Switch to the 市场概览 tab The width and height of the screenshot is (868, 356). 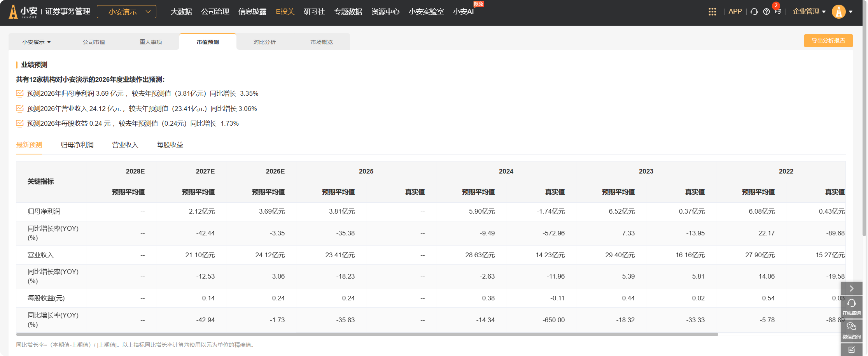point(322,42)
